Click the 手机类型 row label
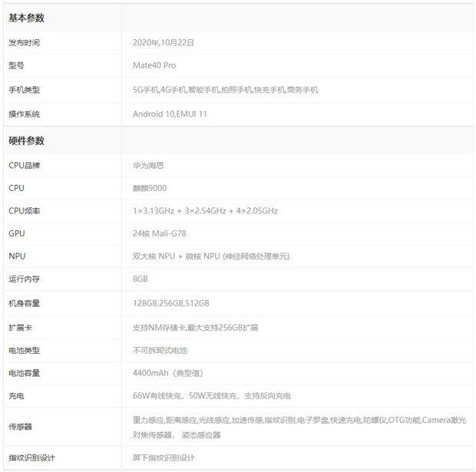The height and width of the screenshot is (472, 476). [x=25, y=90]
